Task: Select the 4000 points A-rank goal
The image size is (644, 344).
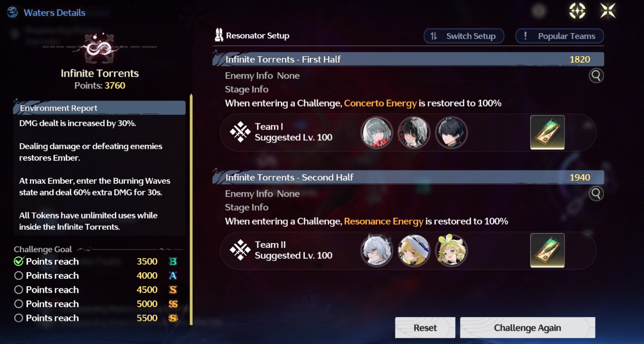Action: tap(96, 275)
